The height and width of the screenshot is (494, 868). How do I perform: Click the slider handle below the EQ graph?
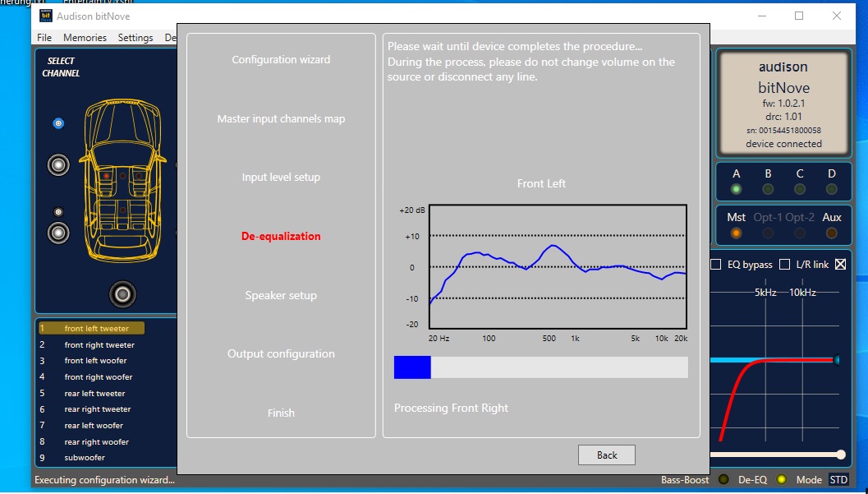point(841,455)
